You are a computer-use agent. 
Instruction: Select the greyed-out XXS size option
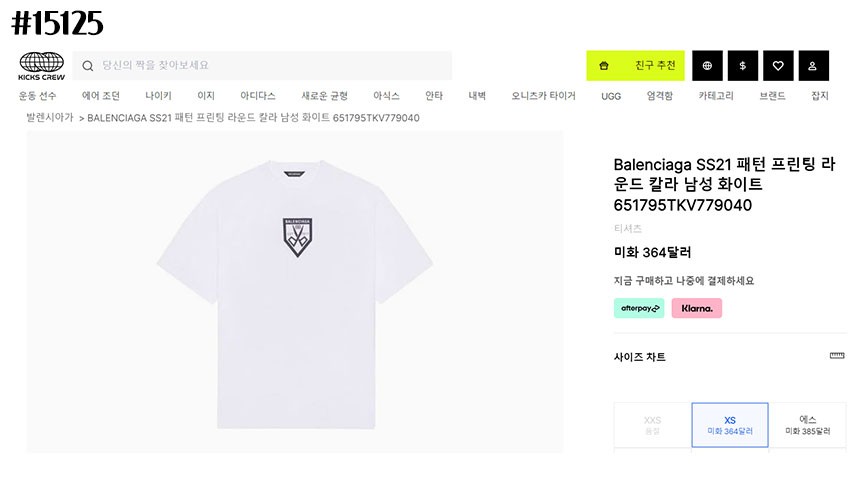coord(653,425)
